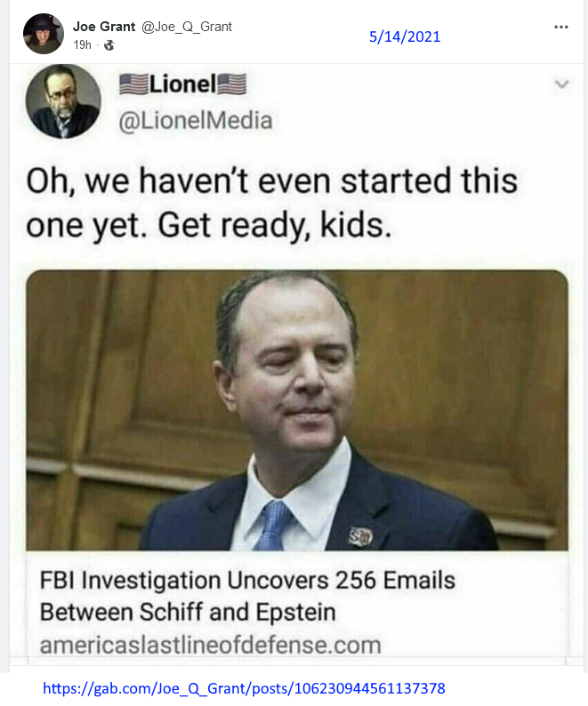This screenshot has width=588, height=706.
Task: Click Lionel's round profile picture
Action: tap(63, 101)
